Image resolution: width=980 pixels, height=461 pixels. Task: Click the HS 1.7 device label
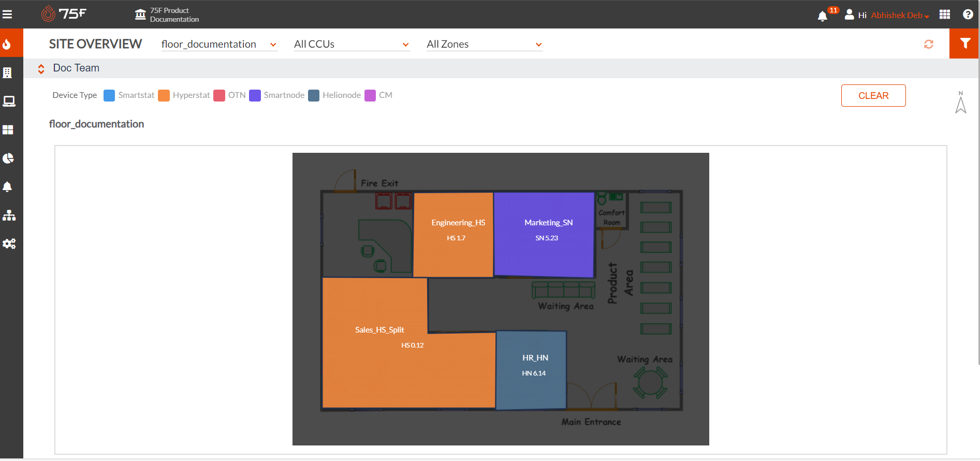pos(456,238)
